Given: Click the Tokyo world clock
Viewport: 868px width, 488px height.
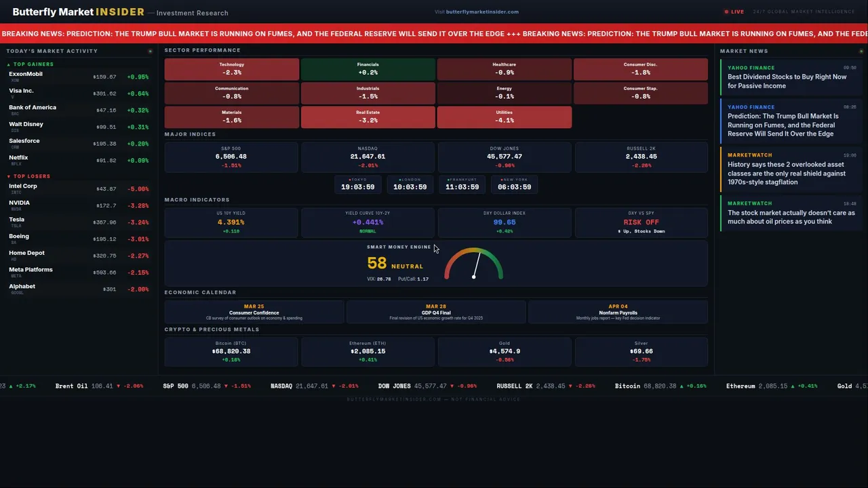Looking at the screenshot, I should click(x=358, y=184).
